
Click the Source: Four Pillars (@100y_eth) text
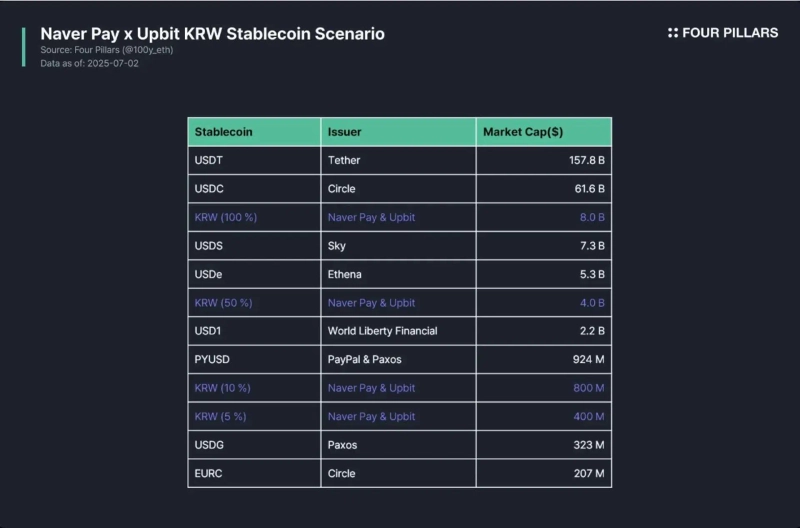(107, 49)
